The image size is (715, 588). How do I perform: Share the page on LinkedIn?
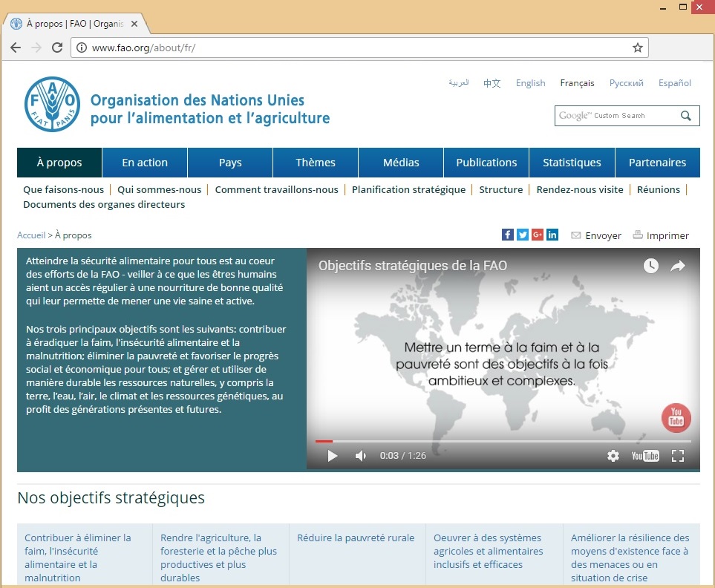pyautogui.click(x=552, y=235)
